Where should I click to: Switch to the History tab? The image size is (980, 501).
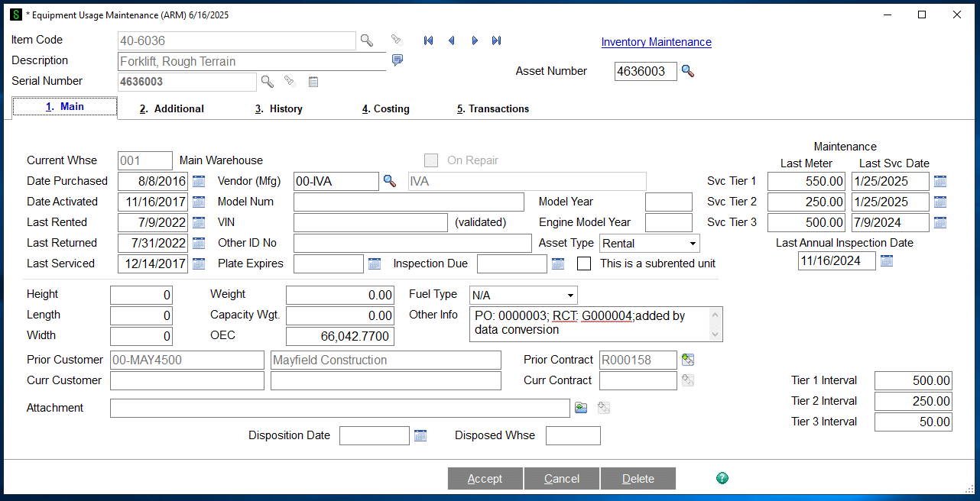pos(279,109)
